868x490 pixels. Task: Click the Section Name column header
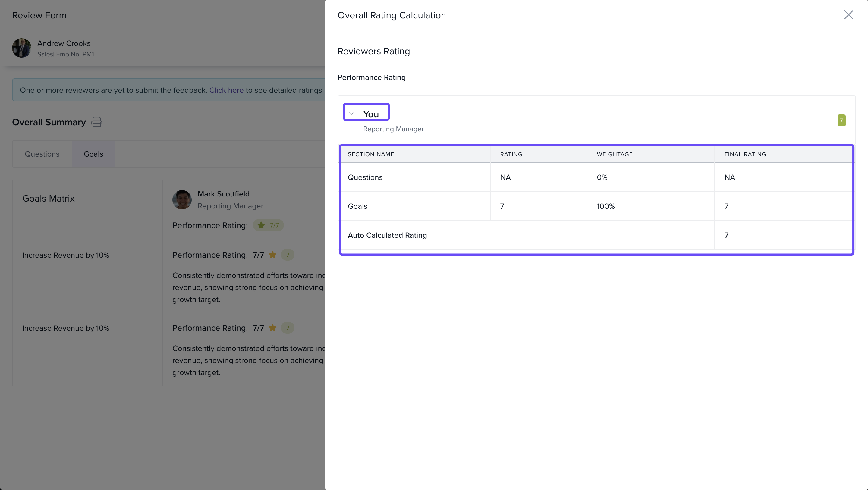(371, 154)
